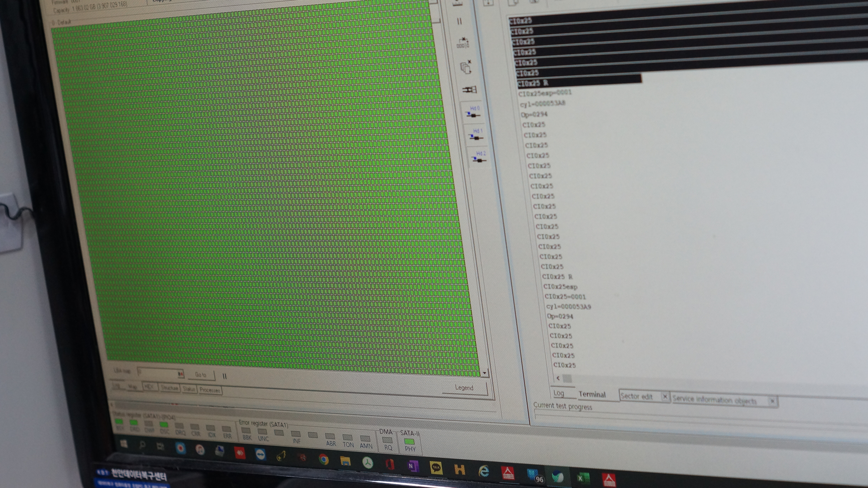Click the ERR status register indicator
The width and height of the screenshot is (868, 488).
[227, 429]
